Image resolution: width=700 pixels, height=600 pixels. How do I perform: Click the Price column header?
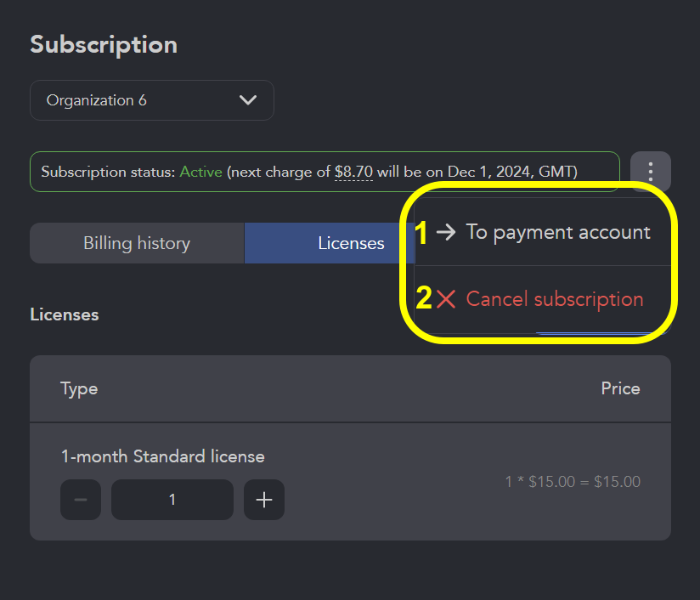pyautogui.click(x=620, y=388)
